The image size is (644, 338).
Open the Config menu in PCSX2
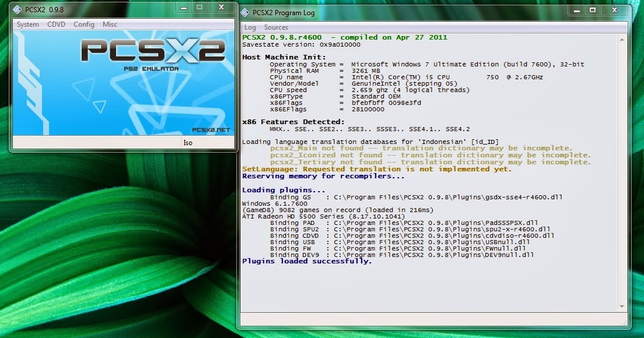[84, 24]
